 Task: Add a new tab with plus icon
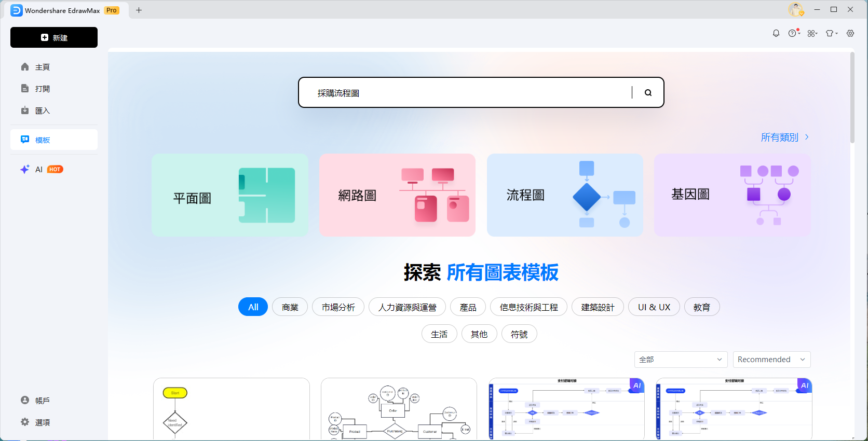click(x=139, y=10)
